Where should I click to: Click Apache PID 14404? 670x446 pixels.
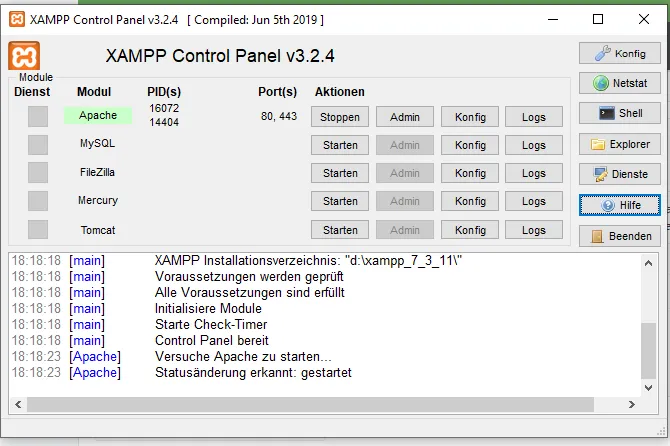click(x=164, y=122)
